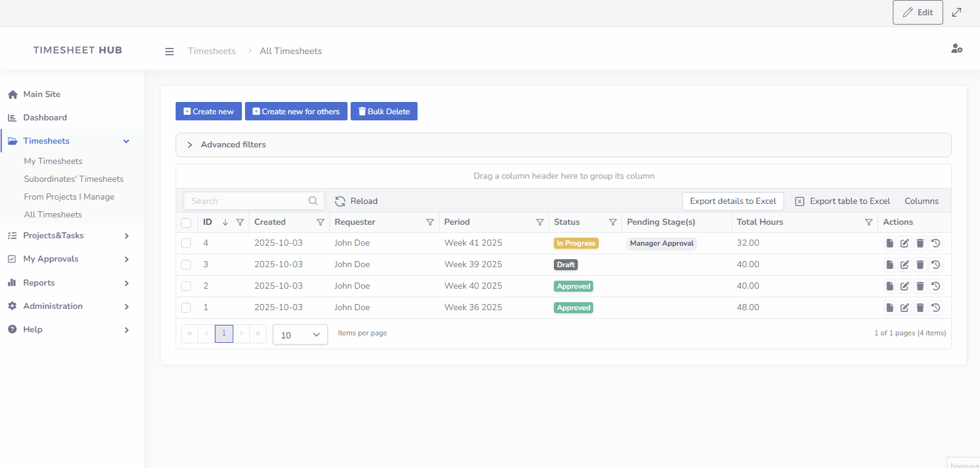The image size is (980, 468).
Task: Open My Timesheets in sidebar
Action: coord(53,161)
